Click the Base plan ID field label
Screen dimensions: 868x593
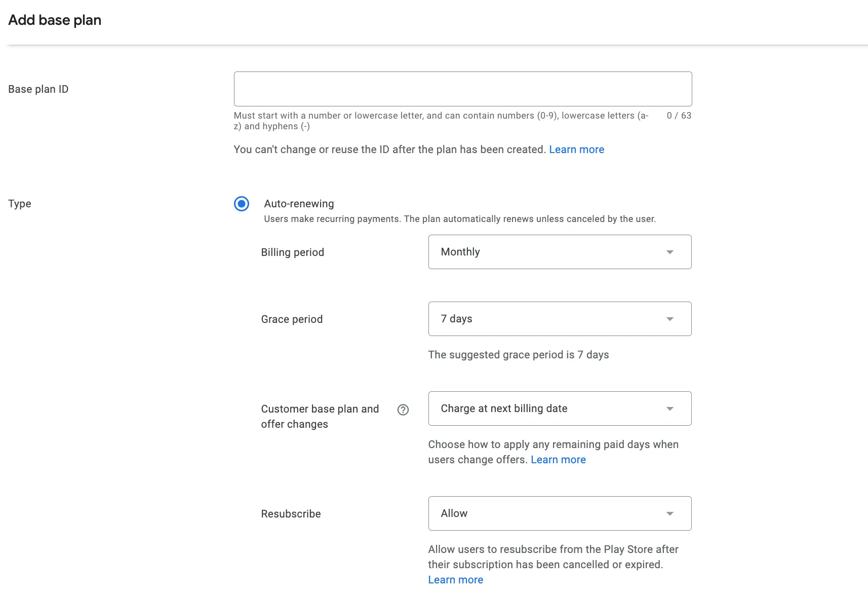tap(38, 89)
